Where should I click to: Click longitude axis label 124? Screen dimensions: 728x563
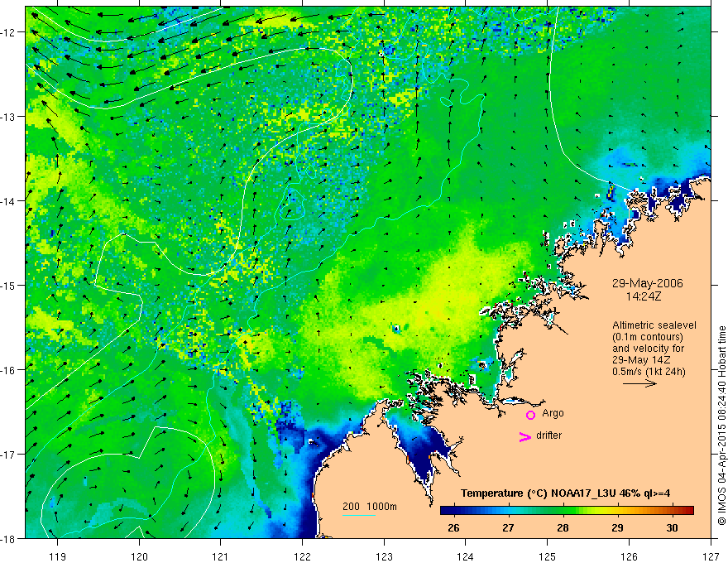pyautogui.click(x=466, y=556)
